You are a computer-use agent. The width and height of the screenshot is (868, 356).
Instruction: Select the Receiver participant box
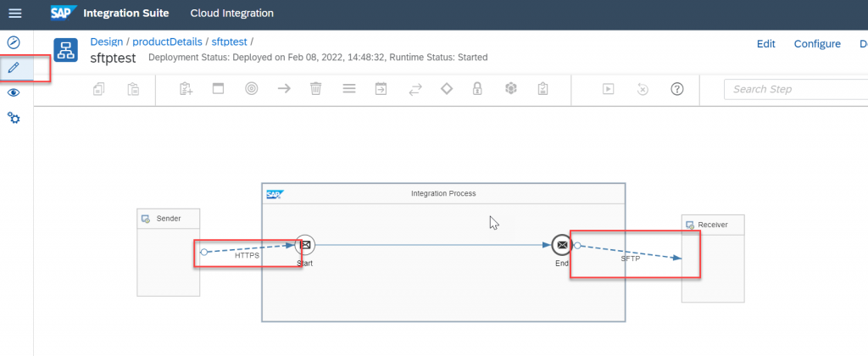pyautogui.click(x=713, y=259)
